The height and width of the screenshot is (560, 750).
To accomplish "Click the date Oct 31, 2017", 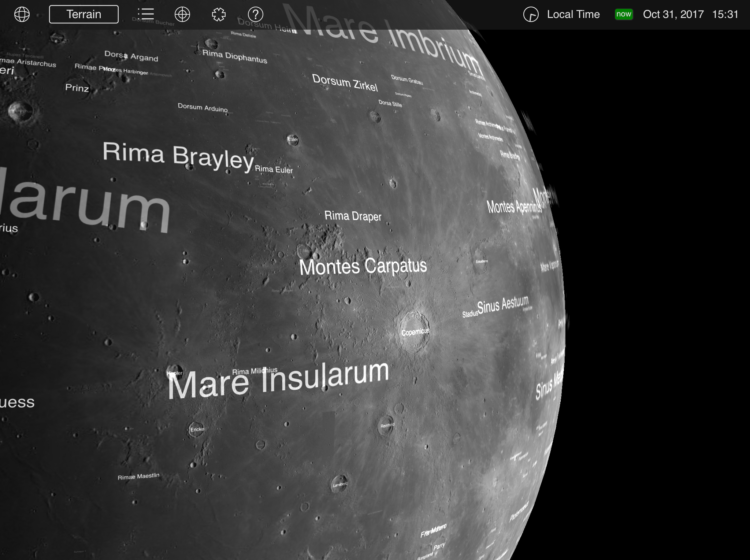I will pyautogui.click(x=673, y=14).
